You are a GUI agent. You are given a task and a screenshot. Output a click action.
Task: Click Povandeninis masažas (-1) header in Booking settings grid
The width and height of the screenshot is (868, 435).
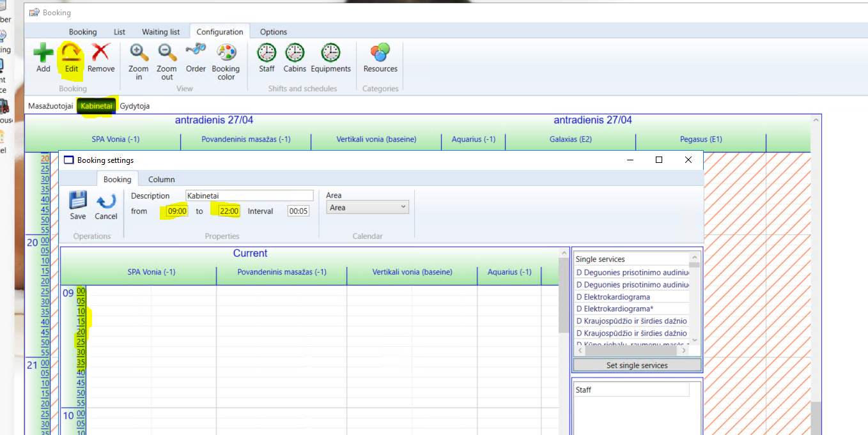click(x=282, y=272)
